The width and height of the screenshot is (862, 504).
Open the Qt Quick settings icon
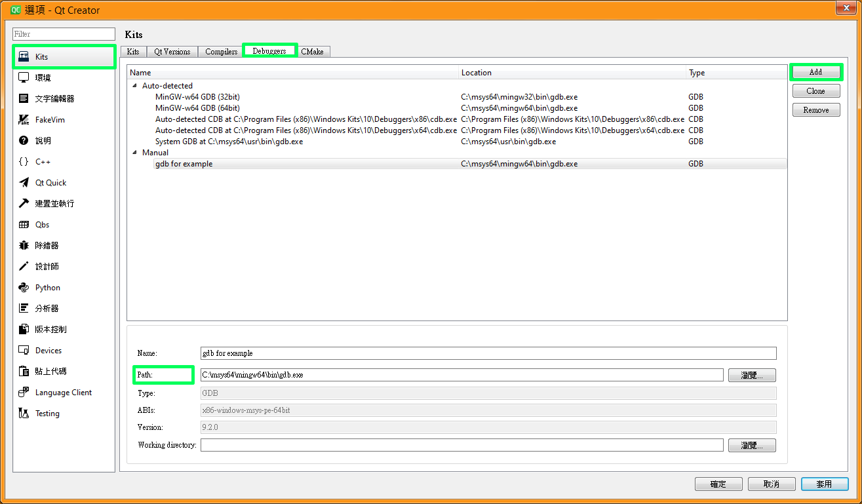pyautogui.click(x=24, y=183)
